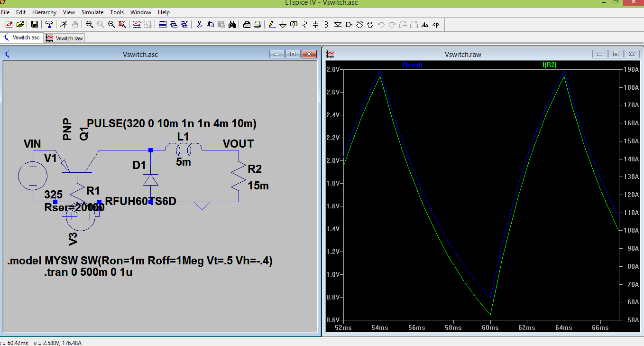Open the Window menu
This screenshot has height=346, width=644.
(x=141, y=12)
